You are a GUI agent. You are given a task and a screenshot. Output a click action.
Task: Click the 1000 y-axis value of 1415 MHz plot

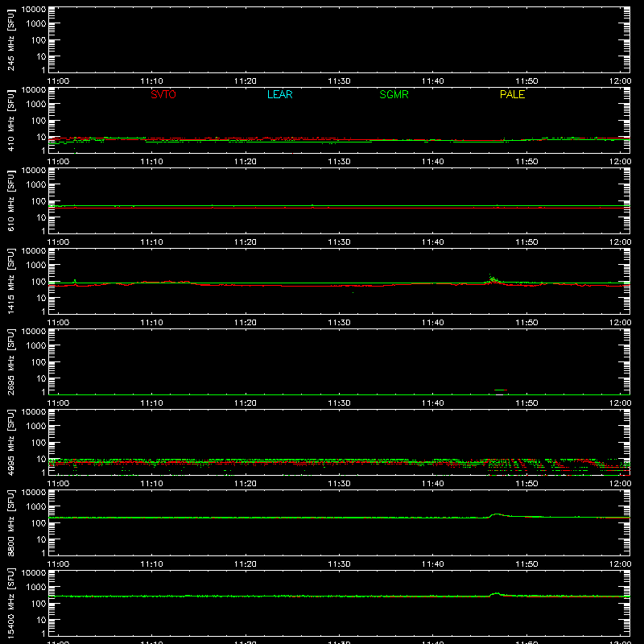[36, 265]
